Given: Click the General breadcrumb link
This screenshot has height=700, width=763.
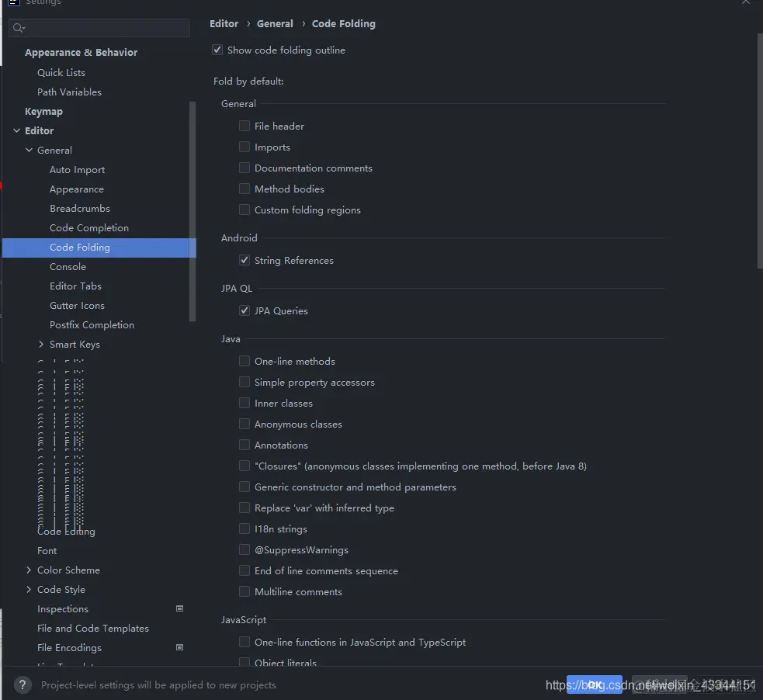Looking at the screenshot, I should 275,23.
